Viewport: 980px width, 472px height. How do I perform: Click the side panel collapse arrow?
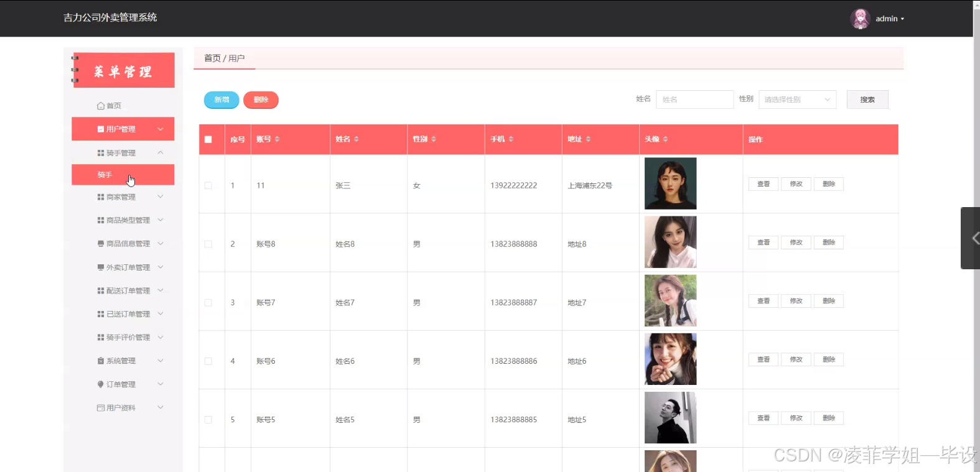(x=971, y=238)
